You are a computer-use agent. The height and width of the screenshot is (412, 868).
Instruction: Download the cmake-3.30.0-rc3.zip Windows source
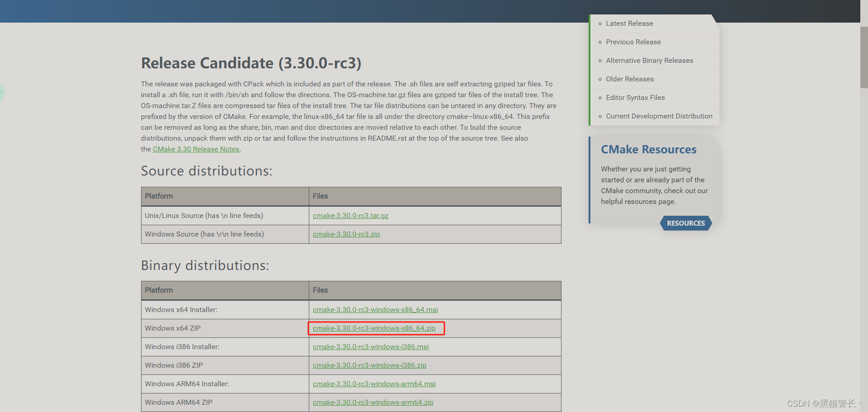tap(346, 234)
